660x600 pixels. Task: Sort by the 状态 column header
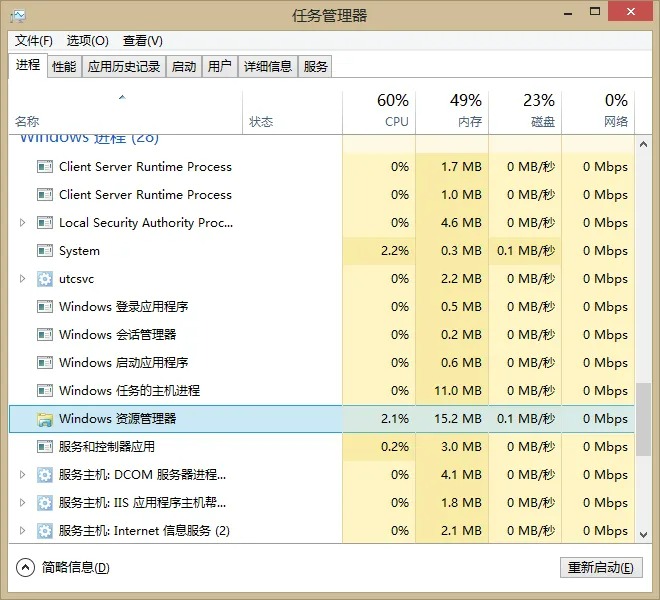(x=293, y=112)
